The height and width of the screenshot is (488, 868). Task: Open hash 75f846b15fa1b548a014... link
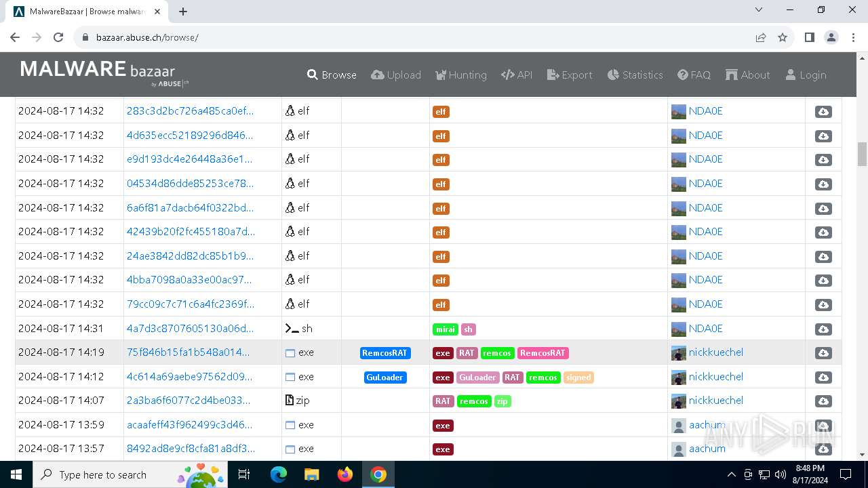click(188, 352)
